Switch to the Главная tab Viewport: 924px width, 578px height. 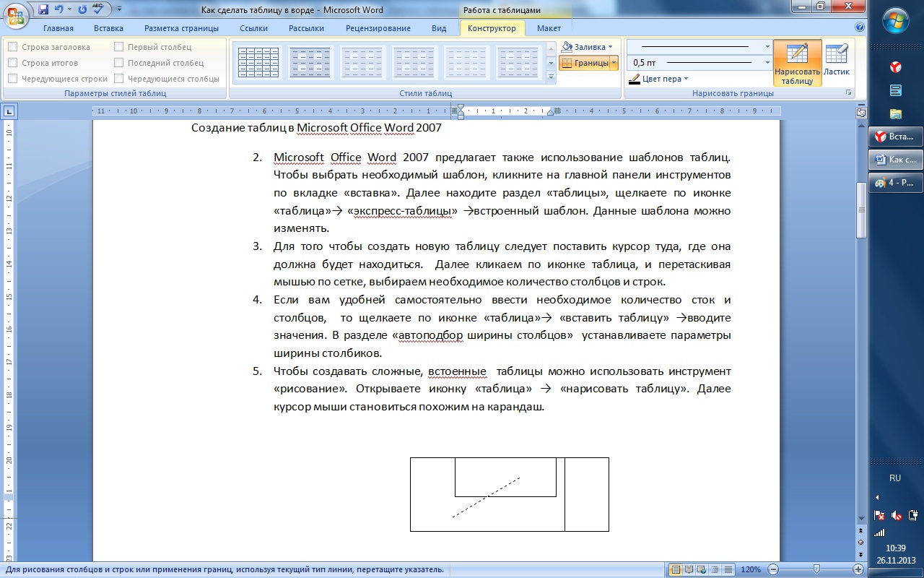(58, 28)
